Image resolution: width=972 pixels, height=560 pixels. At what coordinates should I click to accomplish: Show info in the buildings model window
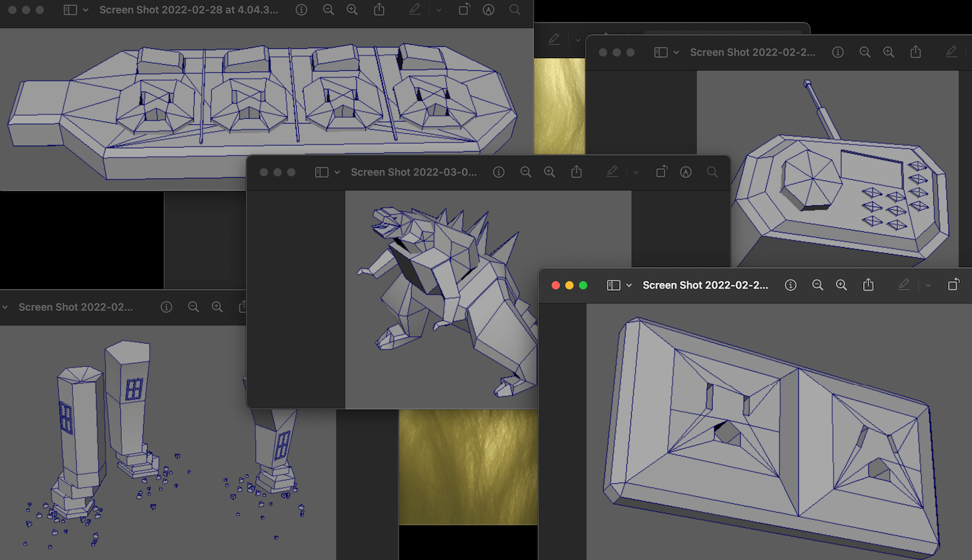(x=166, y=307)
